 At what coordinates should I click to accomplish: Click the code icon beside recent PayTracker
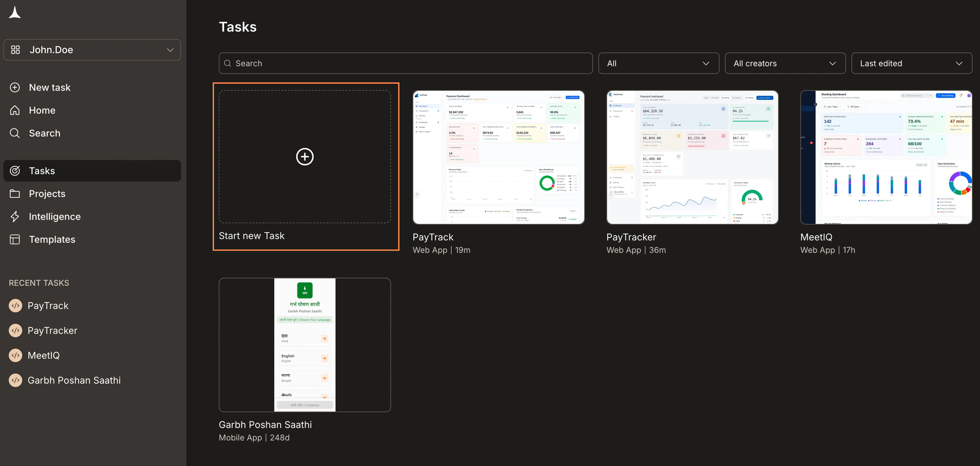point(15,330)
